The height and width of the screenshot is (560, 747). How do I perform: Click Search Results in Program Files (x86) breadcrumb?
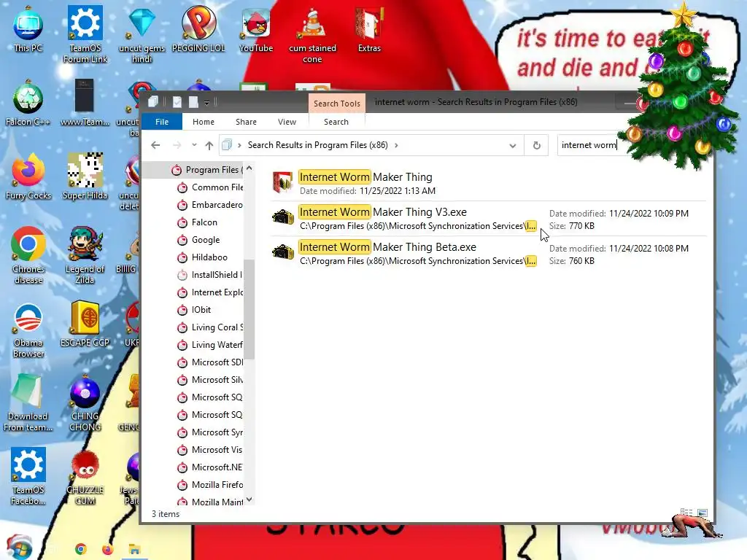(x=318, y=145)
